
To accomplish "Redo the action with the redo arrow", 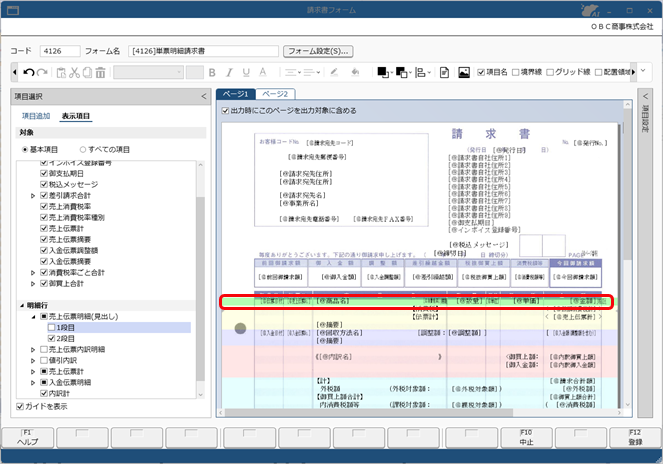I will coord(42,72).
